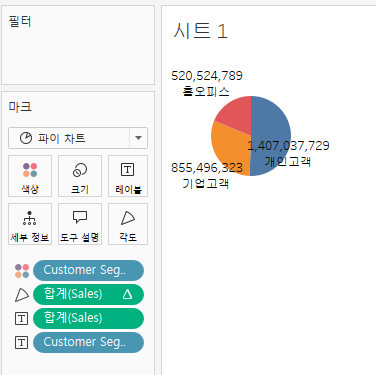
Task: Select the 합계(Sales) label pill without the delta symbol
Action: (88, 318)
